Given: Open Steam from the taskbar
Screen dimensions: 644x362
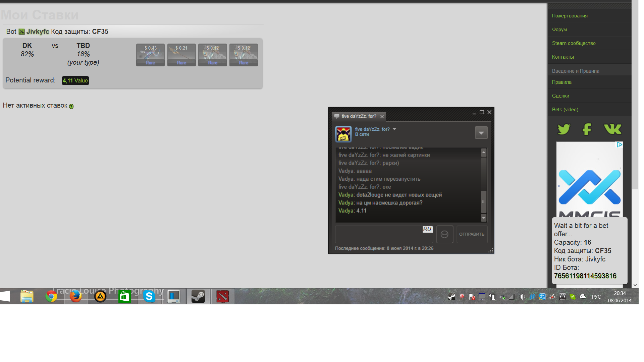Looking at the screenshot, I should coord(198,296).
